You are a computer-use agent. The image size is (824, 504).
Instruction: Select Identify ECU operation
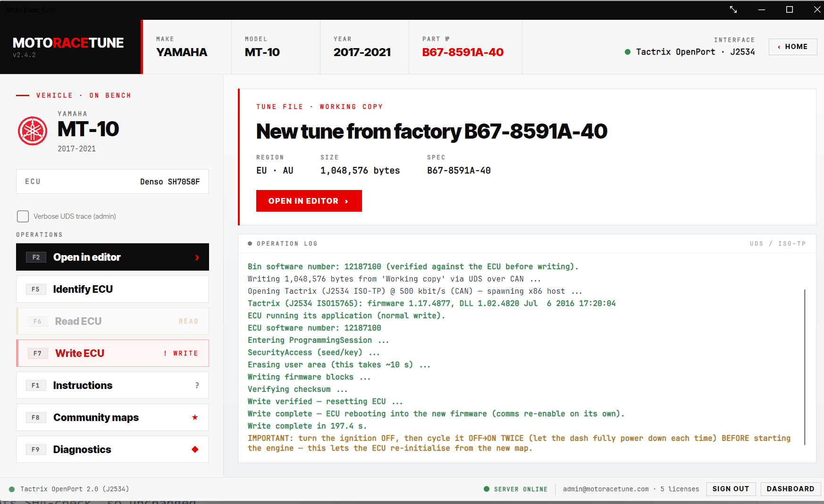(x=112, y=289)
